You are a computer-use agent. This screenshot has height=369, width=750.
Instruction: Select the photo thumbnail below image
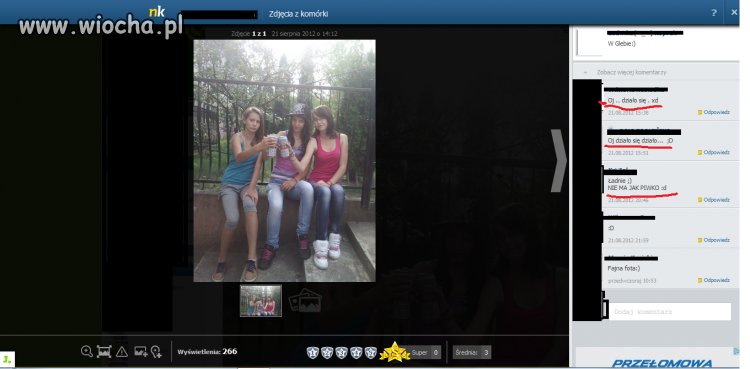click(x=261, y=301)
